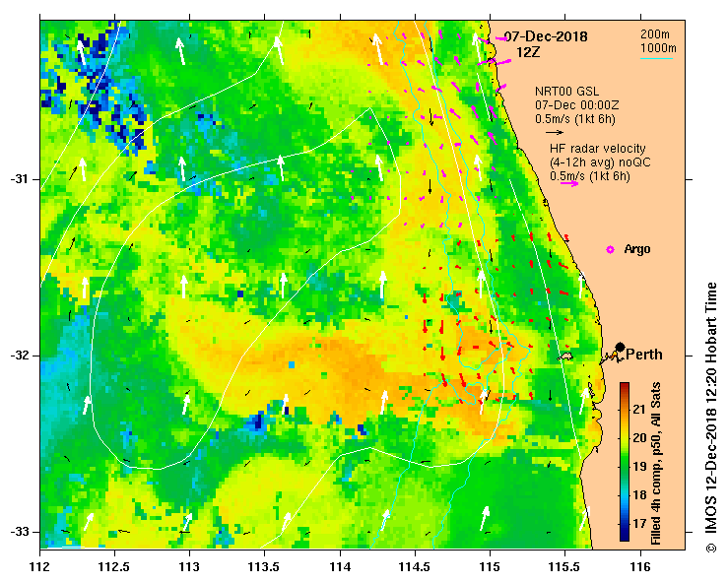The width and height of the screenshot is (728, 583).
Task: Click the 112.5 longitude axis label
Action: [114, 567]
